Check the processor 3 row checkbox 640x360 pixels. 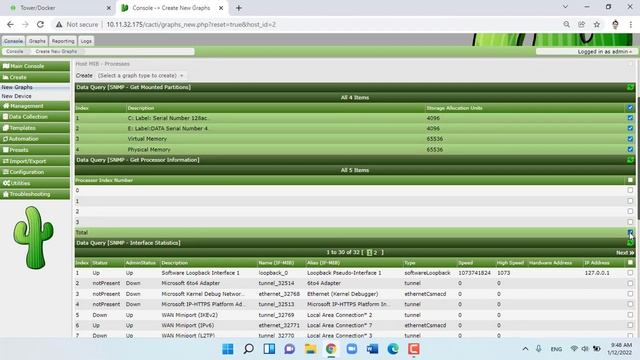(x=630, y=222)
